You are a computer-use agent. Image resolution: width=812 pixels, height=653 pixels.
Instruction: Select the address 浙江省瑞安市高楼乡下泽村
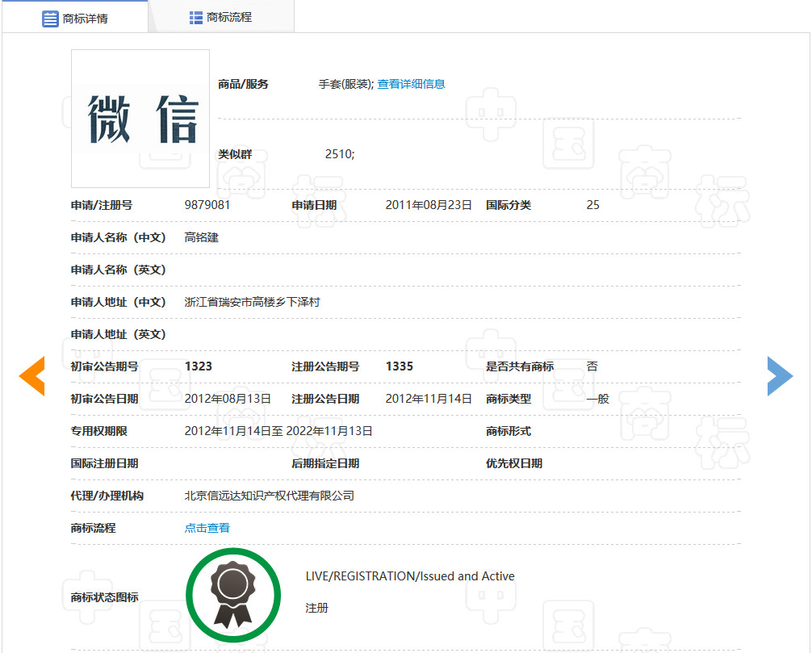coord(252,302)
